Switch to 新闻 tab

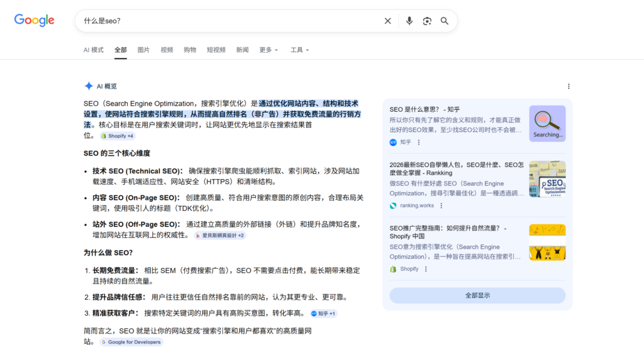tap(242, 50)
